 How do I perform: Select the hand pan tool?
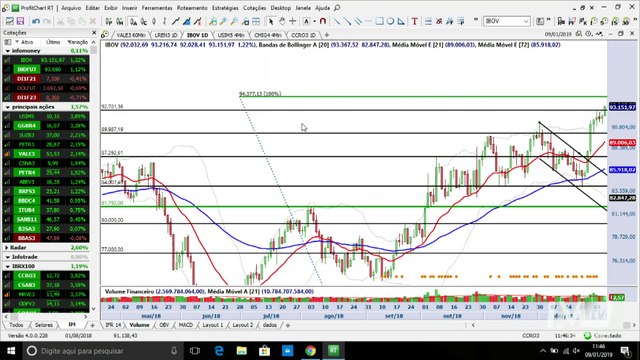coord(282,21)
